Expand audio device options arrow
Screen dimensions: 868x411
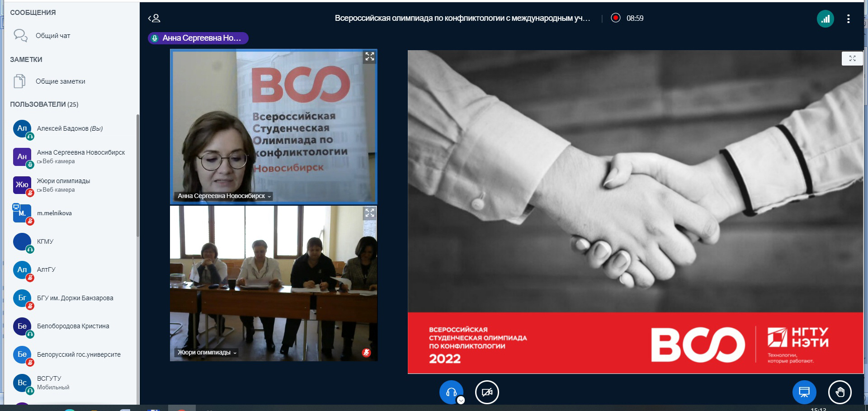[x=461, y=400]
